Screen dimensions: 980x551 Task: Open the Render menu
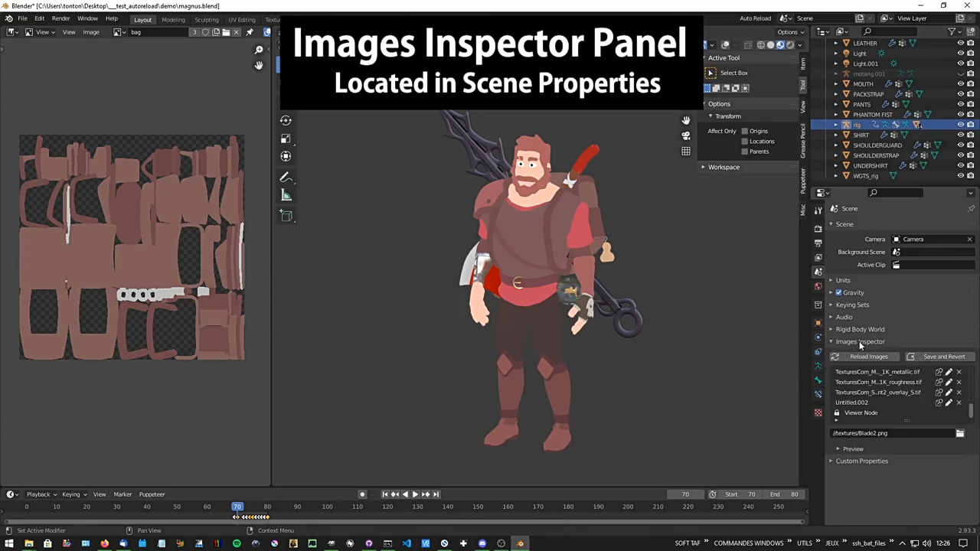tap(60, 18)
